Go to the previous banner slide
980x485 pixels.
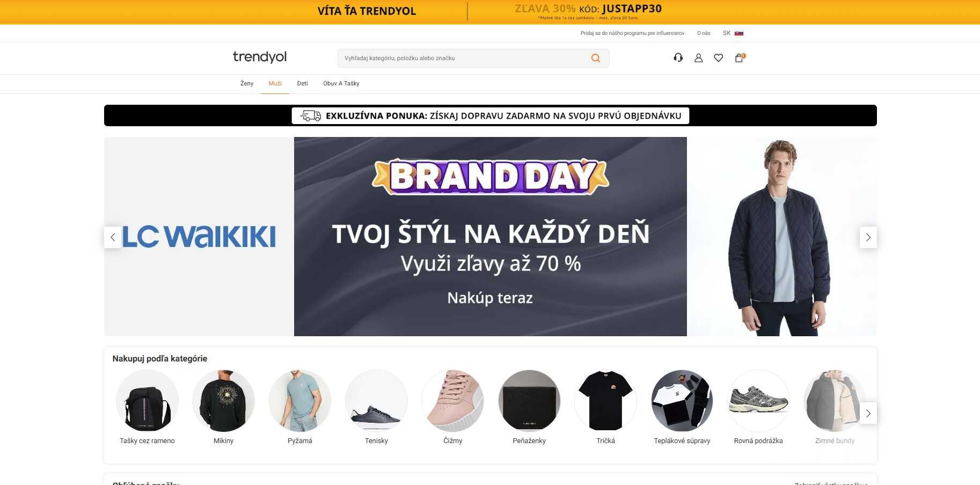[113, 237]
